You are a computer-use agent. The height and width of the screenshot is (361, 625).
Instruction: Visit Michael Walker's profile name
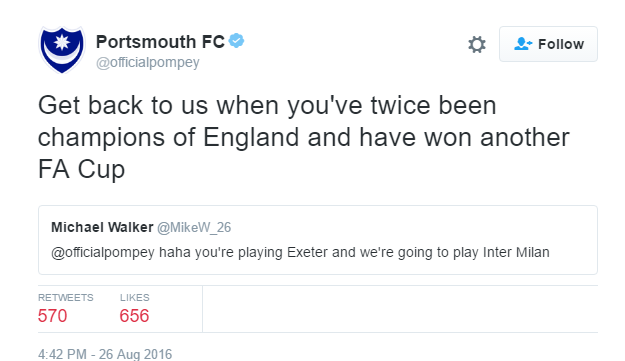(102, 227)
